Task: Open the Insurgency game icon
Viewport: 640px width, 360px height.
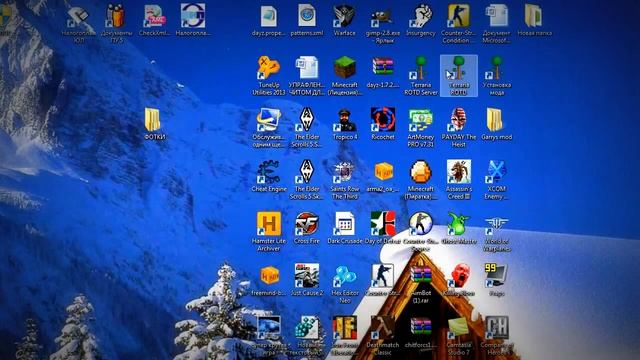Action: click(x=420, y=20)
